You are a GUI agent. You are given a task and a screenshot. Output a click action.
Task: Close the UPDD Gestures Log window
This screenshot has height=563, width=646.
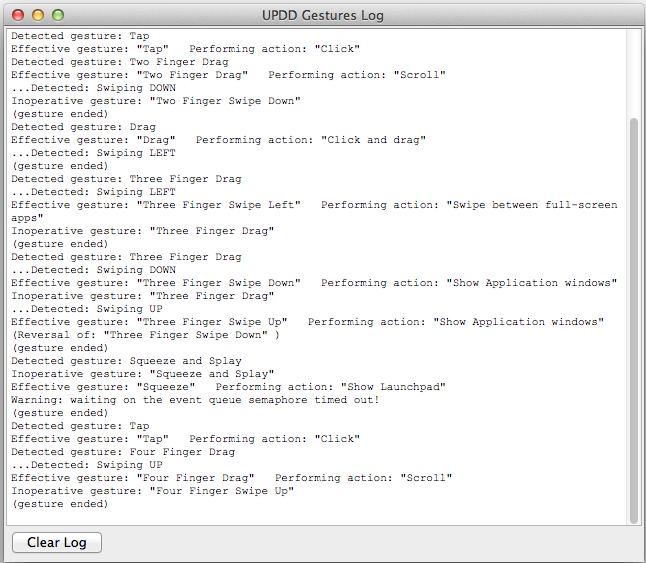18,15
